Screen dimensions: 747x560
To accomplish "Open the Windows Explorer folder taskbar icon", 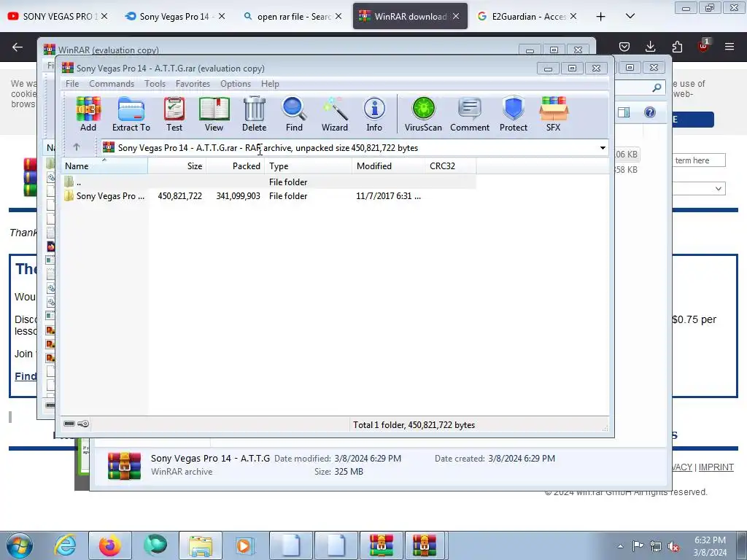I will (x=201, y=545).
